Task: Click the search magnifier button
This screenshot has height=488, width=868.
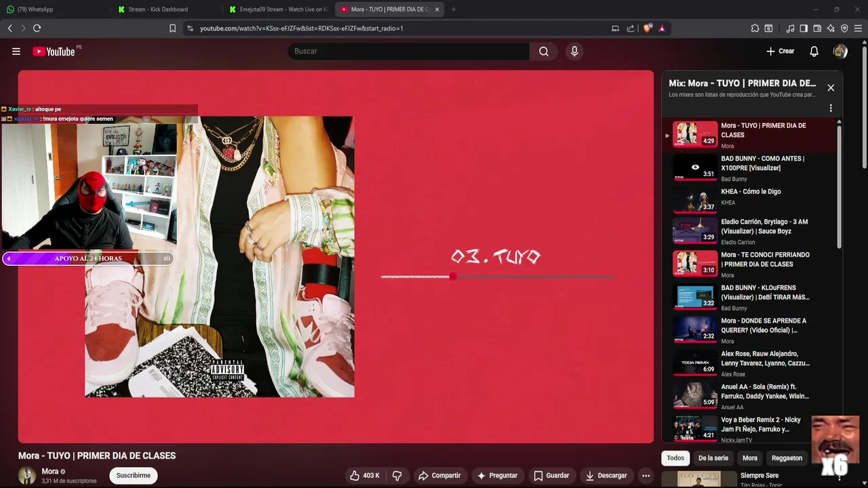Action: click(x=544, y=52)
